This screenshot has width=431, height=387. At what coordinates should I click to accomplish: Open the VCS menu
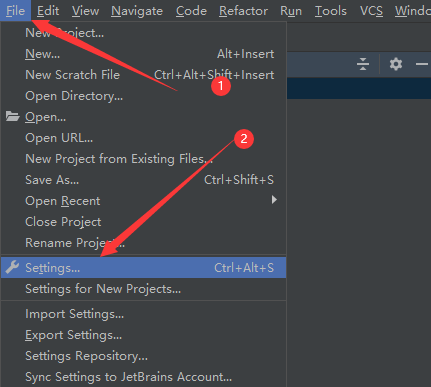point(371,11)
